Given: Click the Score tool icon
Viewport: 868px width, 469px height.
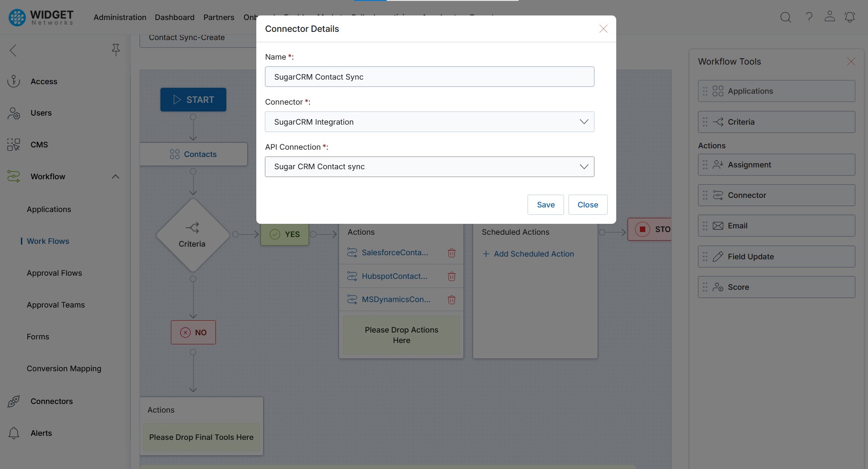Looking at the screenshot, I should click(x=718, y=287).
